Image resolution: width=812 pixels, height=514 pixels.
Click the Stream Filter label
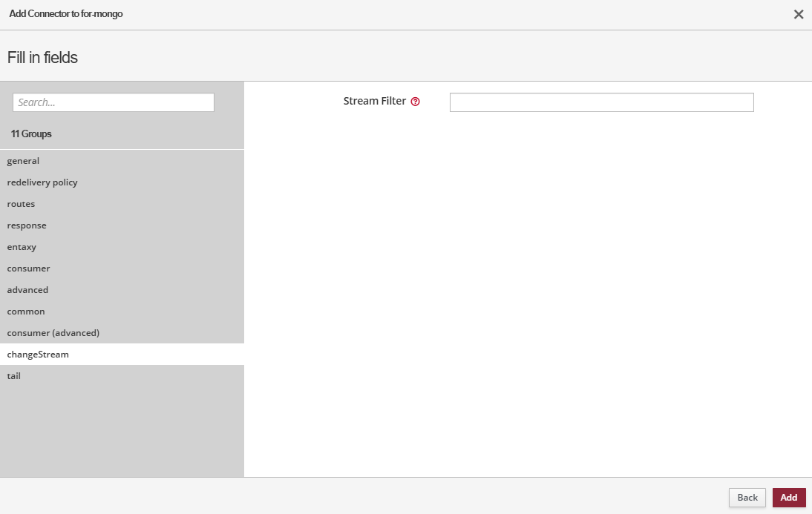tap(374, 102)
